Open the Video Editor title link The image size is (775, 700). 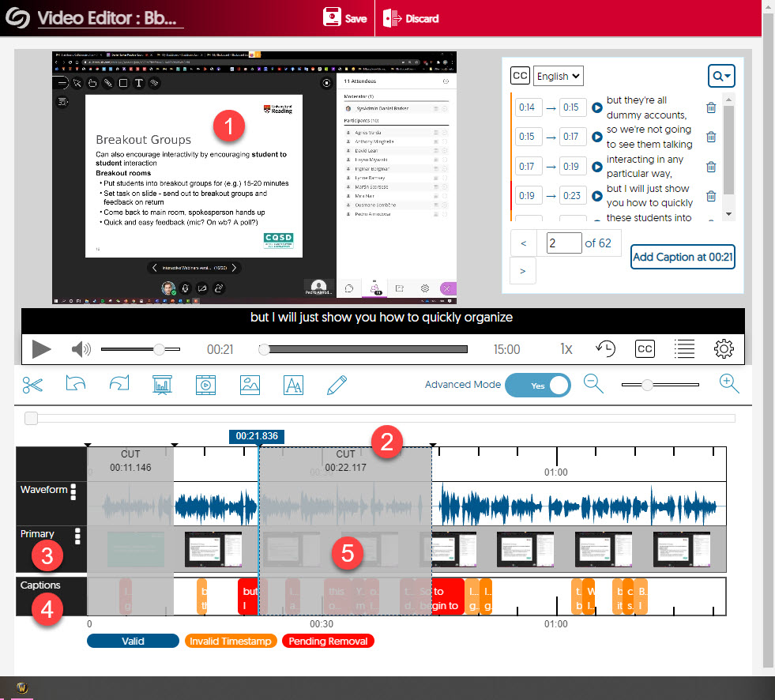[111, 18]
